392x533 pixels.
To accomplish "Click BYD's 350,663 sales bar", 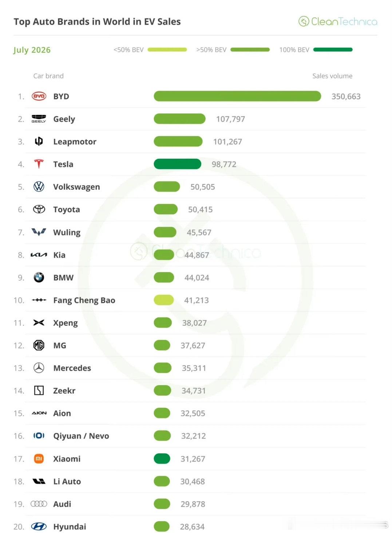I will (x=237, y=96).
